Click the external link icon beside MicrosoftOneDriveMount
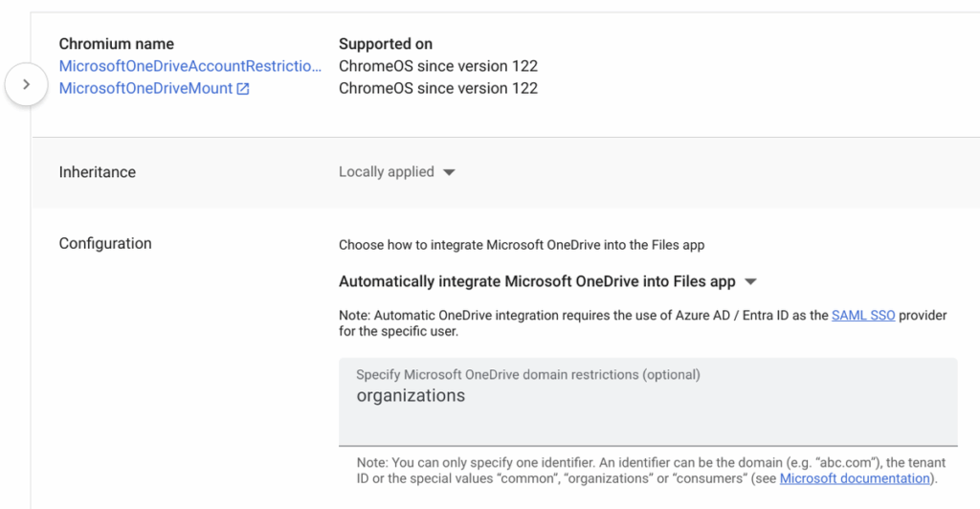980x509 pixels. (x=243, y=89)
